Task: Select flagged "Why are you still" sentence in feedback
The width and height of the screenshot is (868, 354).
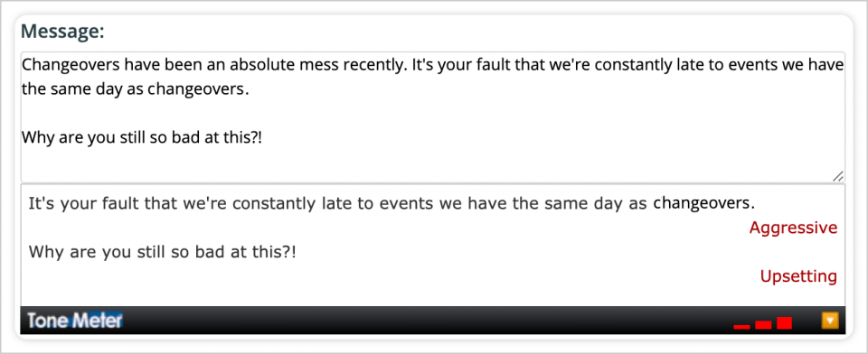Action: coord(163,252)
